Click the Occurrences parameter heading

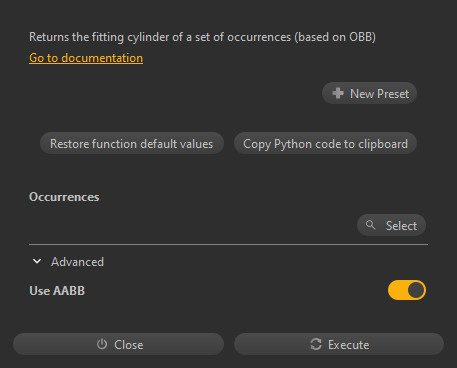64,197
